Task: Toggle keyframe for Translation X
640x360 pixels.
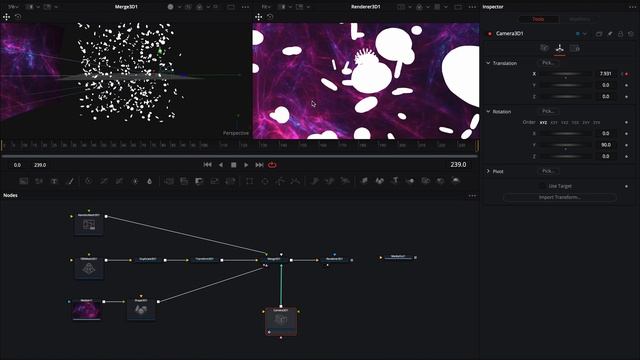Action: tap(627, 74)
